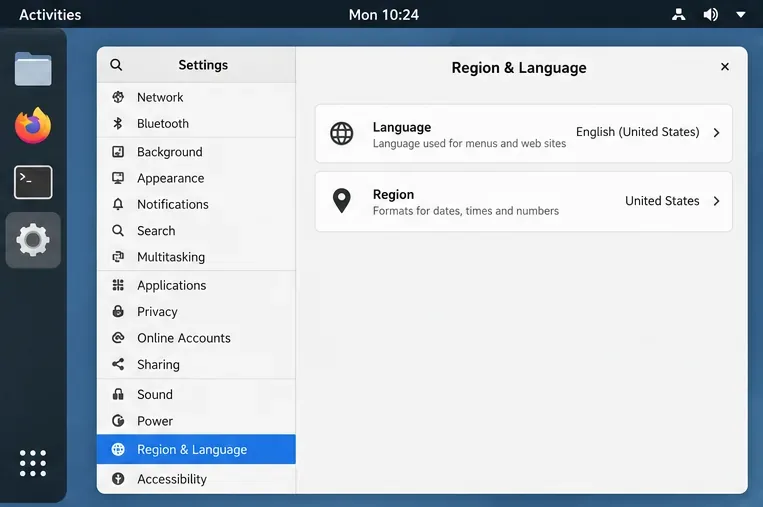This screenshot has height=507, width=763.
Task: Click the Accessibility person icon
Action: pyautogui.click(x=118, y=479)
